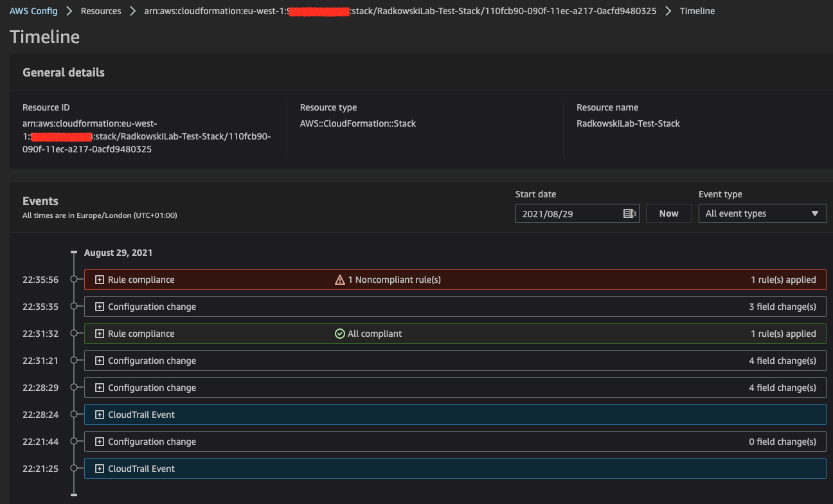Navigate to Resources in the breadcrumb

(x=101, y=11)
